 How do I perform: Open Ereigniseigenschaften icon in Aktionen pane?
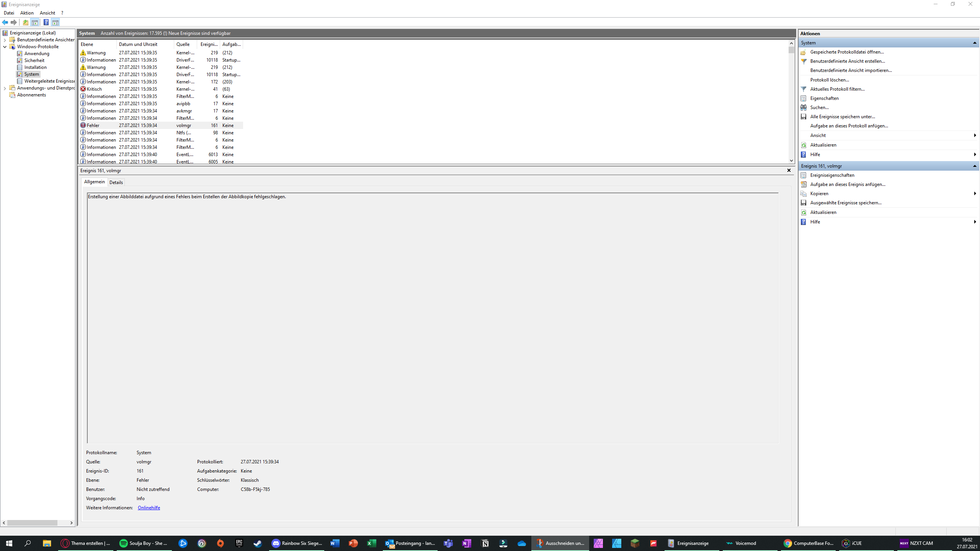(804, 175)
